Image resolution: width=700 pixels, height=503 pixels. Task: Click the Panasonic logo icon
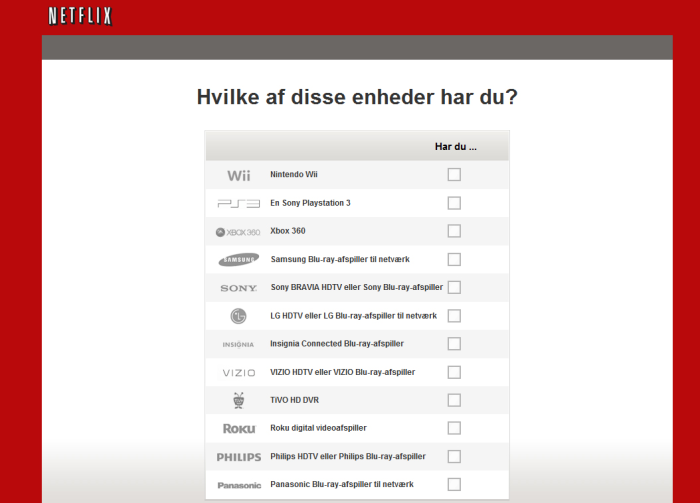point(239,485)
